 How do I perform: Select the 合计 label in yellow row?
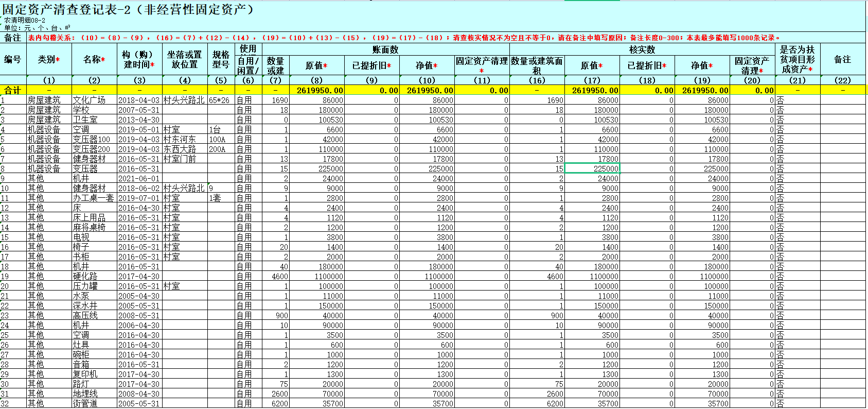coord(13,90)
